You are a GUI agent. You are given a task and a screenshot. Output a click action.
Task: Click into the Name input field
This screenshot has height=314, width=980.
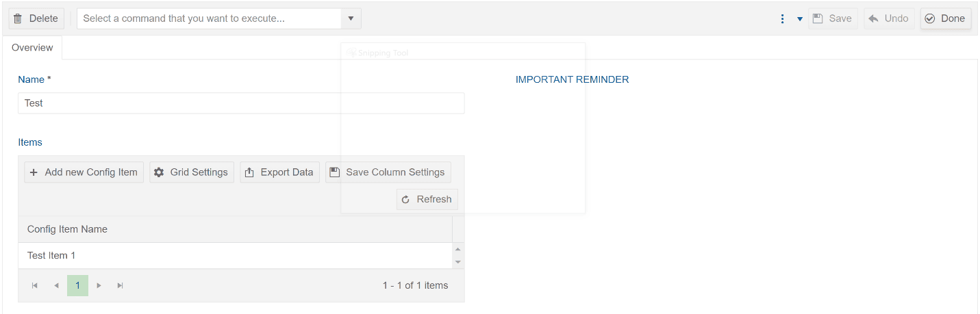(241, 103)
